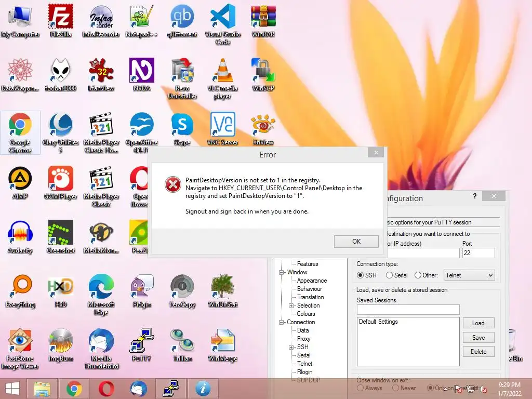Open VLC media player shortcut
Image resolution: width=532 pixels, height=399 pixels.
pyautogui.click(x=223, y=79)
